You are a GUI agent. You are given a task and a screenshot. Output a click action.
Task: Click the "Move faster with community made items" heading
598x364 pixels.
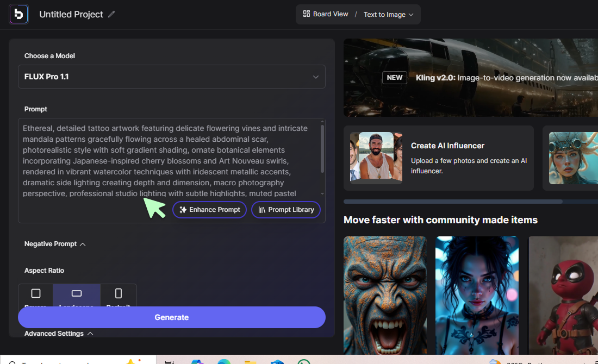tap(440, 220)
